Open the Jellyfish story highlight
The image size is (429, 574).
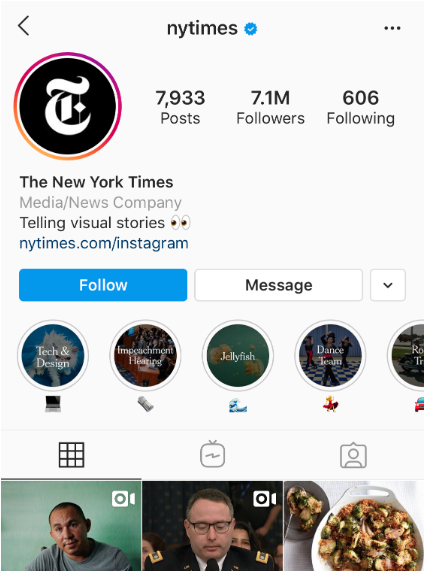238,355
